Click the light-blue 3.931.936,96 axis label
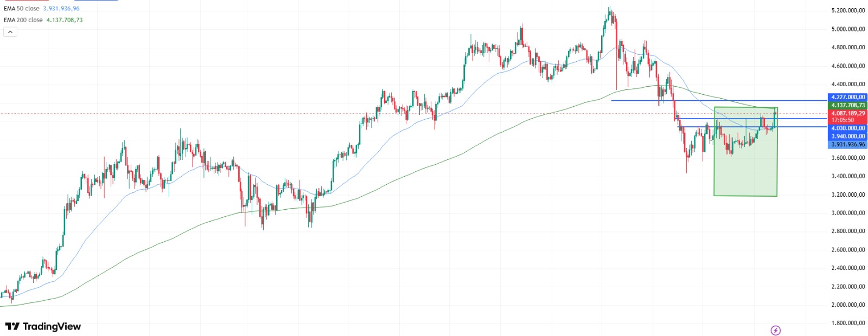Image resolution: width=868 pixels, height=336 pixels. [x=848, y=145]
